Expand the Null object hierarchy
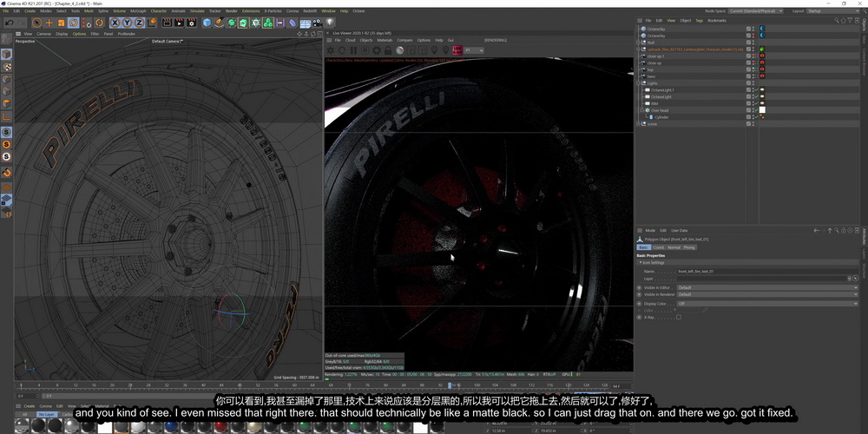 pyautogui.click(x=639, y=42)
